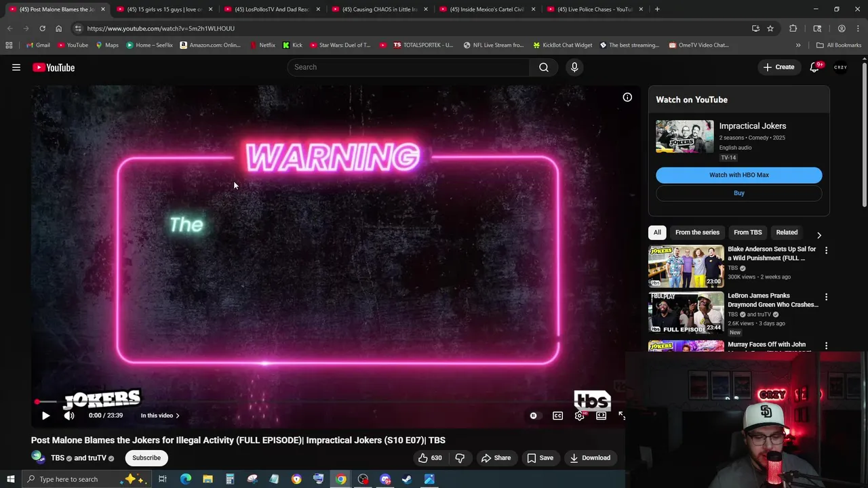Open the TBS channel avatar
This screenshot has height=488, width=868.
[x=38, y=457]
